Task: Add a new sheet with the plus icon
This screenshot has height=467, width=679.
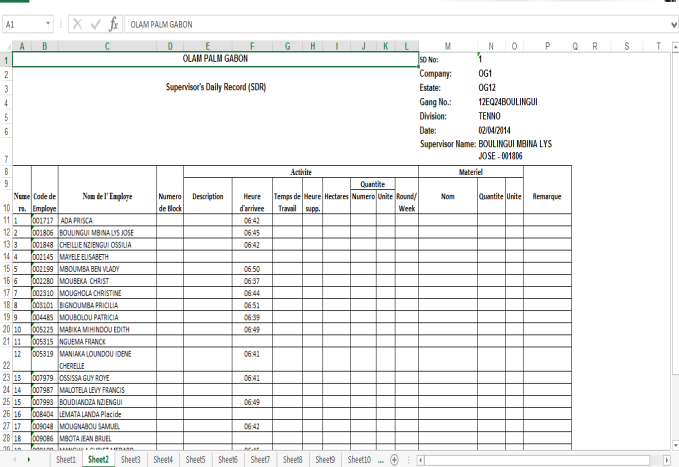Action: [395, 460]
